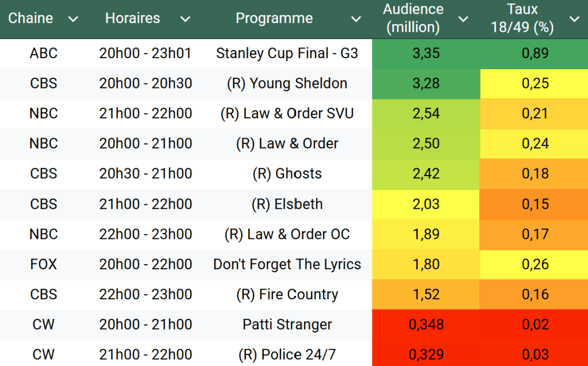
Task: Open the Programme column dropdown arrow
Action: (356, 19)
